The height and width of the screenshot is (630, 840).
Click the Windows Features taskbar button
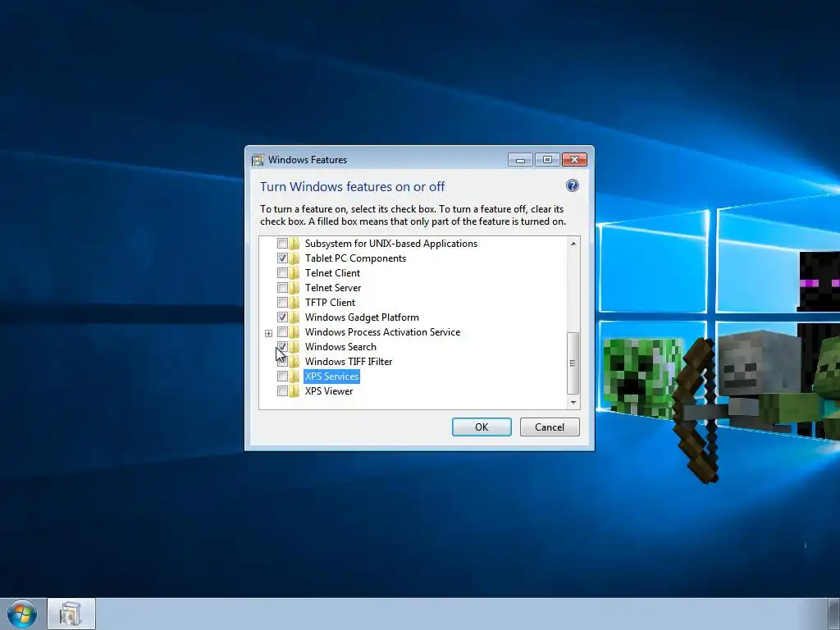pos(71,614)
